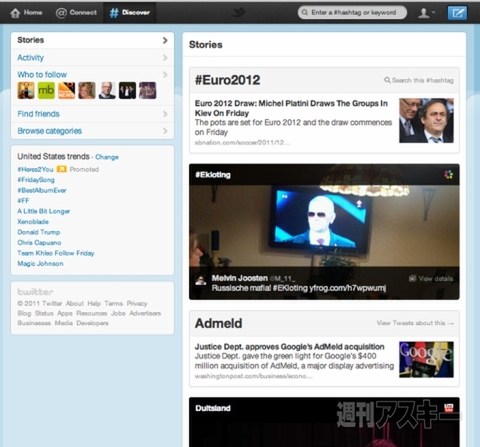Click the Twitter bird logo
480x447 pixels.
coord(239,13)
